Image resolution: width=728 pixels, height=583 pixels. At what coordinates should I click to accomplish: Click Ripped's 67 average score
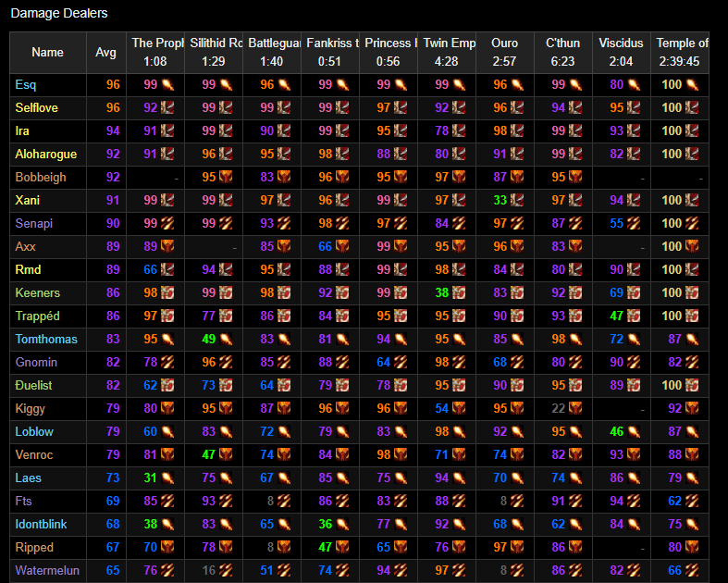[113, 547]
